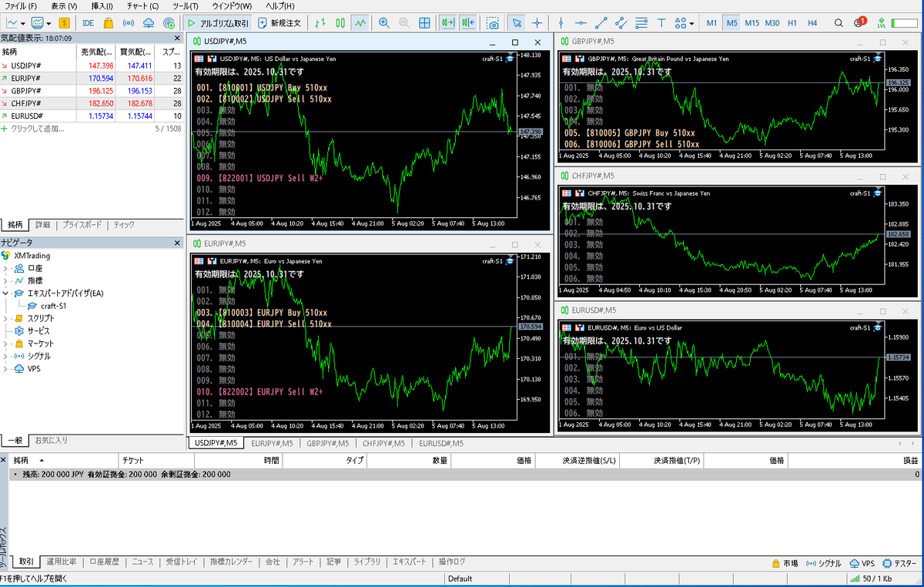The height and width of the screenshot is (587, 924).
Task: Open the toolbar search magnifier
Action: point(839,23)
